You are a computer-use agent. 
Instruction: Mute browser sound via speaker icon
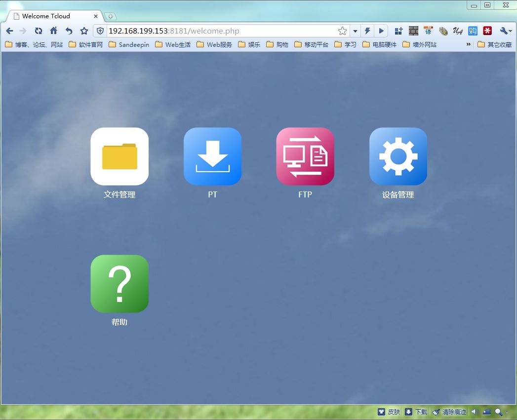tap(474, 412)
